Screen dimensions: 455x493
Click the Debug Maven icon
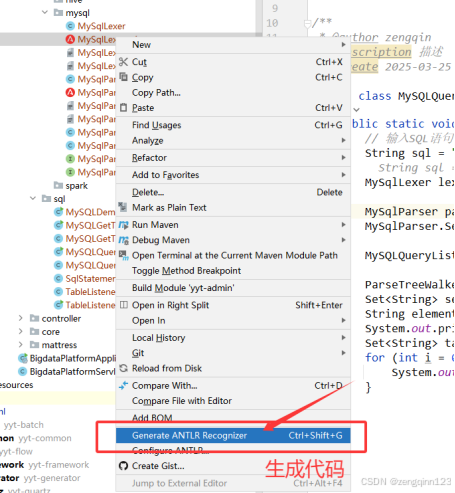124,240
